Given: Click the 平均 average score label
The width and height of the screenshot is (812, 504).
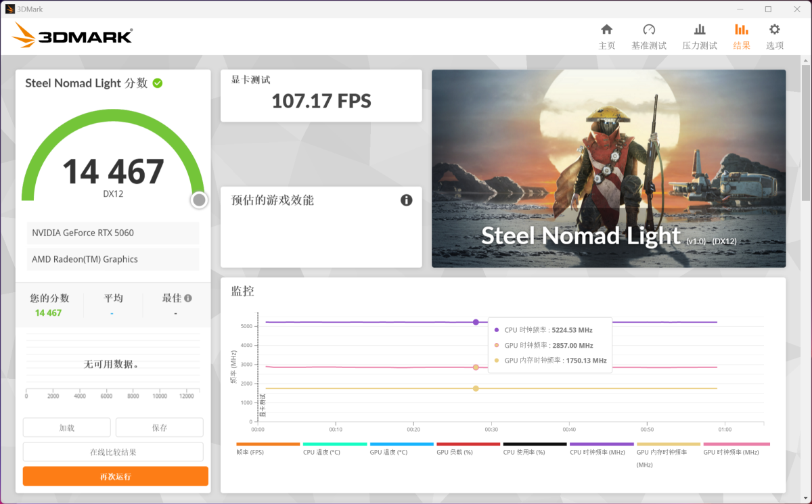Looking at the screenshot, I should pyautogui.click(x=113, y=298).
